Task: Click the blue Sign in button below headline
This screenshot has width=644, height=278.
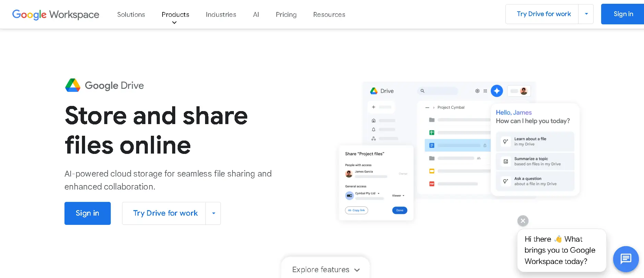Action: click(x=87, y=213)
